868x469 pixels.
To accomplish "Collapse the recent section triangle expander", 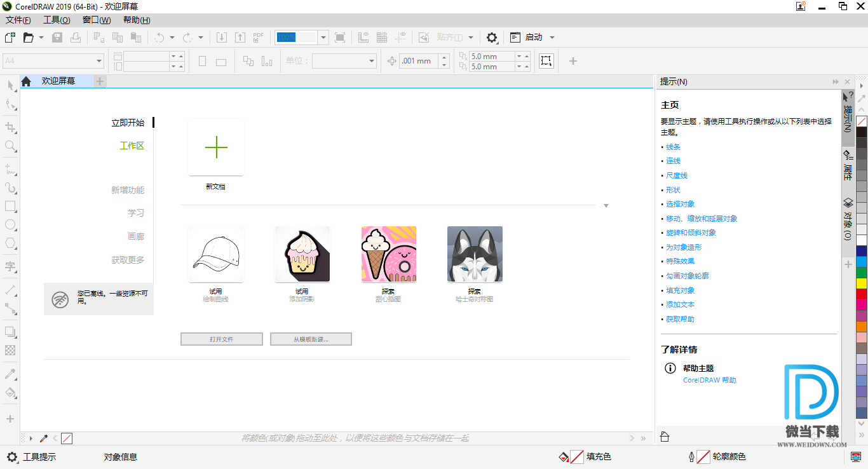I will [x=606, y=206].
